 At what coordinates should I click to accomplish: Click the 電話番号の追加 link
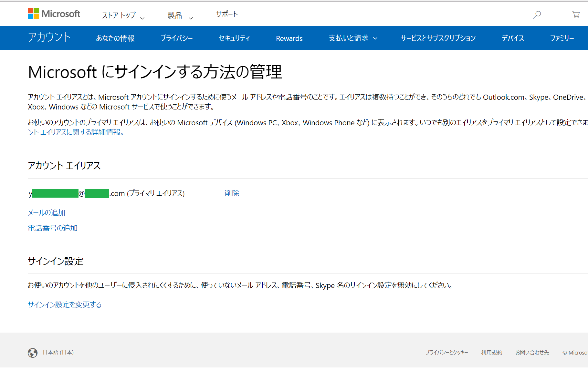[x=53, y=228]
